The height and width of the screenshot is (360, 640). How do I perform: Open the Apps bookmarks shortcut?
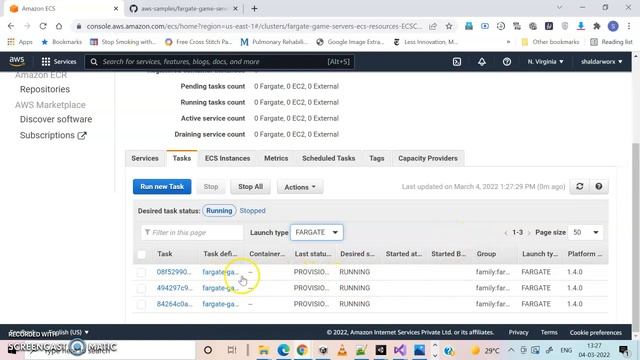click(20, 42)
